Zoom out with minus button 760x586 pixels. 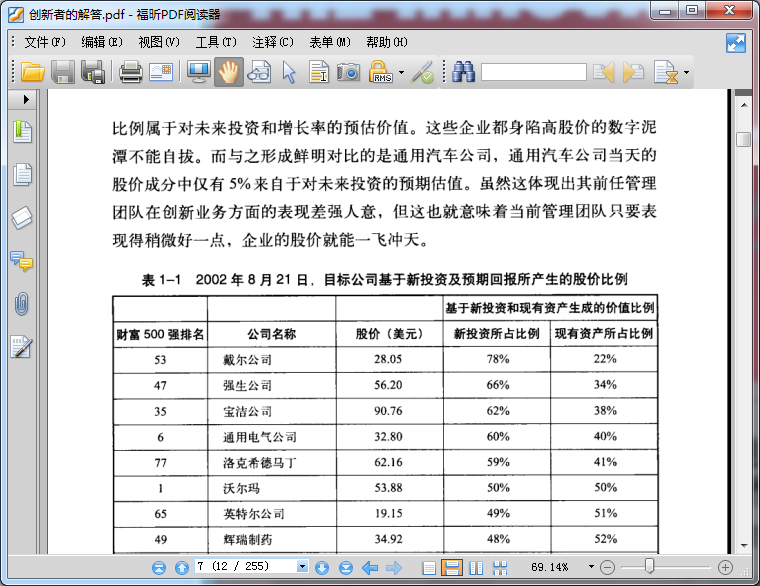tap(607, 567)
